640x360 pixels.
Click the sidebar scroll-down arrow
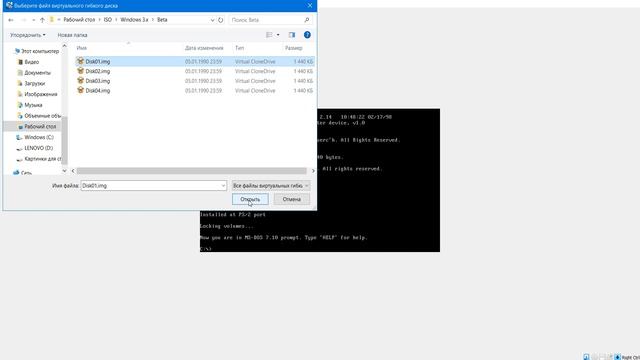[x=64, y=171]
